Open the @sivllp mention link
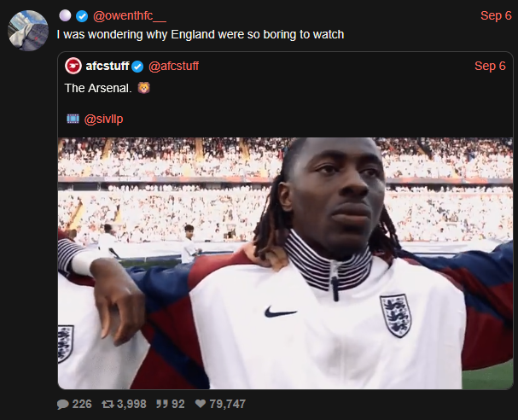 tap(103, 119)
